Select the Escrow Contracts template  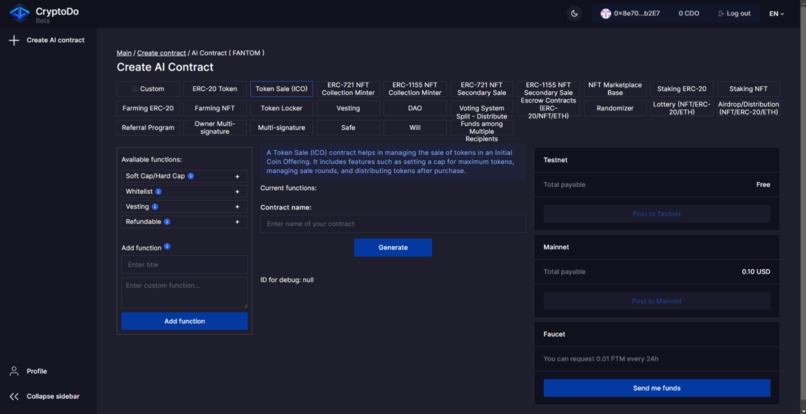pos(548,109)
